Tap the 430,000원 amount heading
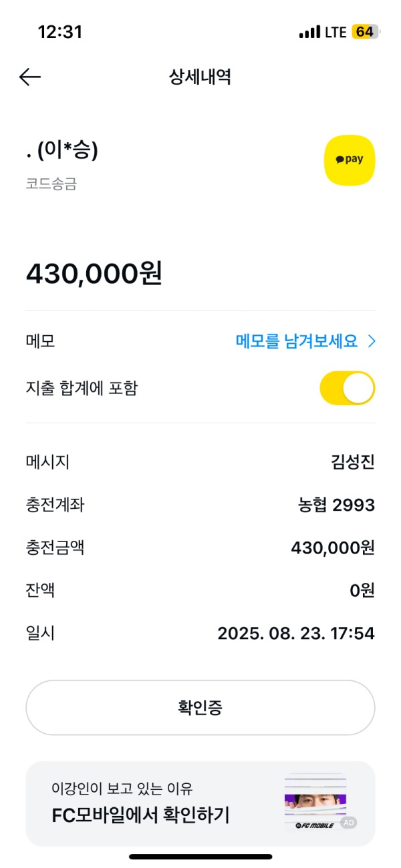This screenshot has width=401, height=868. pos(94,274)
